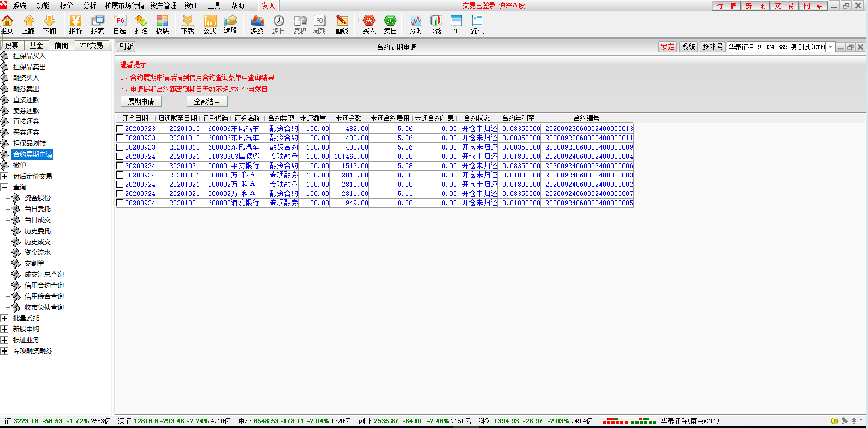The height and width of the screenshot is (428, 868).
Task: Select the 画线 drawing line tool
Action: coord(342,25)
